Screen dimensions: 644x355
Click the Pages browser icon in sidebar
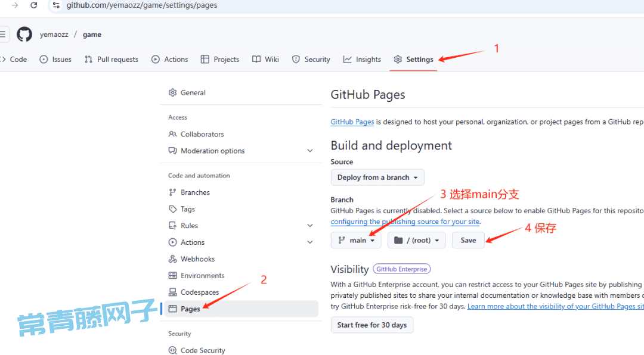point(172,309)
